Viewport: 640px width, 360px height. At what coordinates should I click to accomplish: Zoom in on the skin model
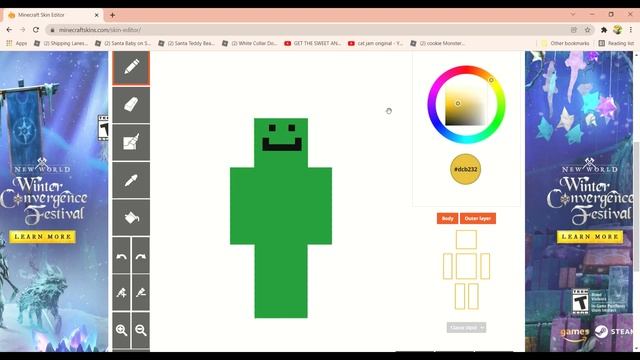tap(121, 330)
